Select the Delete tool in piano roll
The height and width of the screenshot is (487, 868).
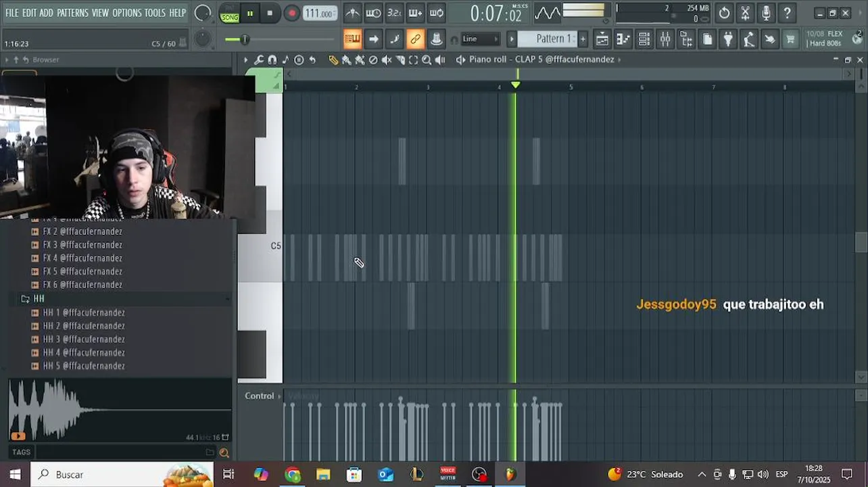click(373, 60)
